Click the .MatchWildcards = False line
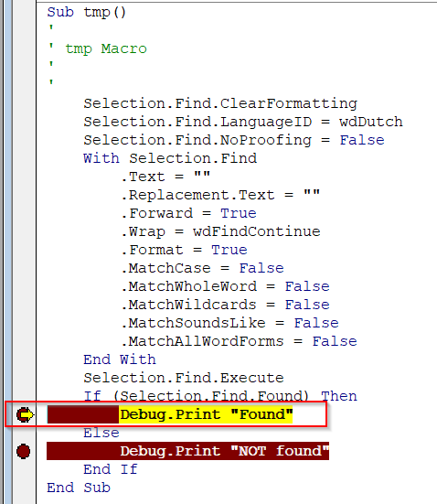Screen dimensions: 437x504 225,305
